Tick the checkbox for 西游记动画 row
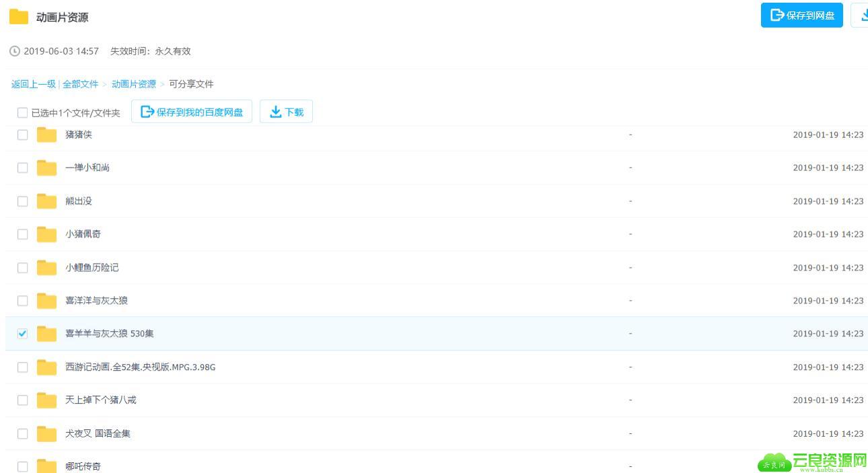 pyautogui.click(x=22, y=367)
